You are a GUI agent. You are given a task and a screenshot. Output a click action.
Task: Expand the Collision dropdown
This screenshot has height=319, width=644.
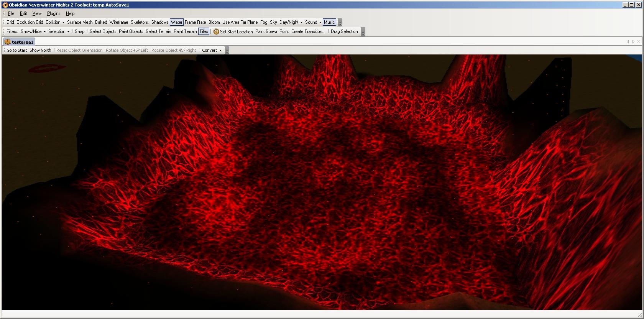[55, 22]
